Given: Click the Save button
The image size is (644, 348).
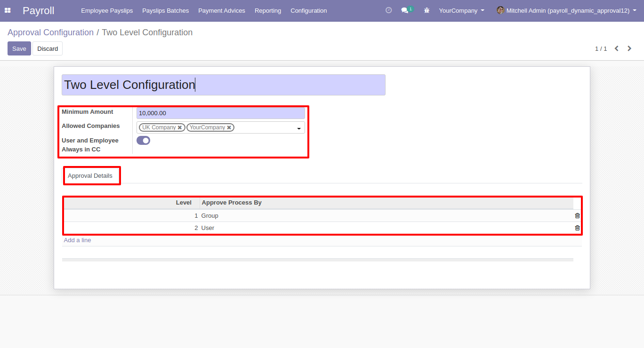Looking at the screenshot, I should [x=19, y=48].
